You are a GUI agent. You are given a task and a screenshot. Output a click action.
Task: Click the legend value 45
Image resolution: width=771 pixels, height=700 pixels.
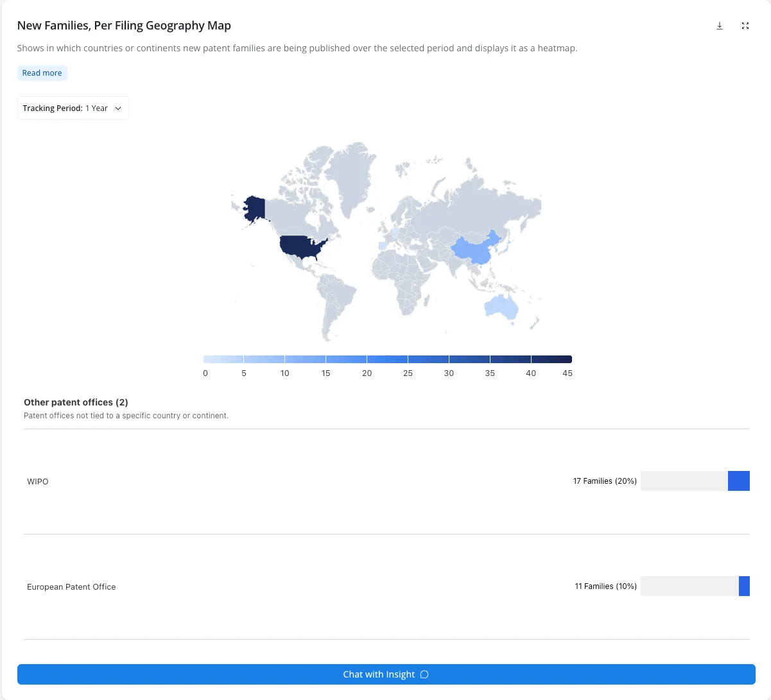pos(567,373)
